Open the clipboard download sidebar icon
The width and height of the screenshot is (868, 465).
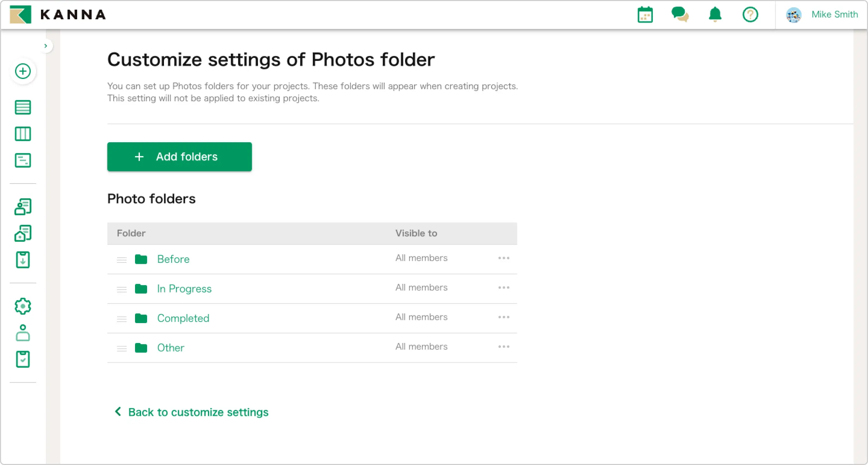tap(23, 260)
